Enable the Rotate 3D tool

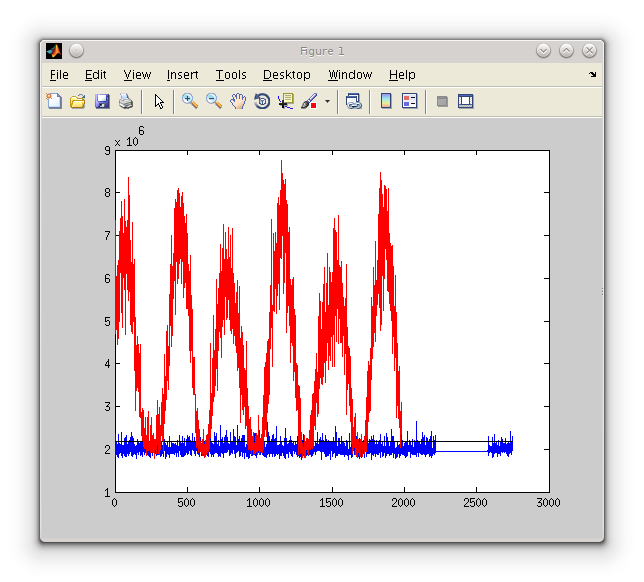262,101
